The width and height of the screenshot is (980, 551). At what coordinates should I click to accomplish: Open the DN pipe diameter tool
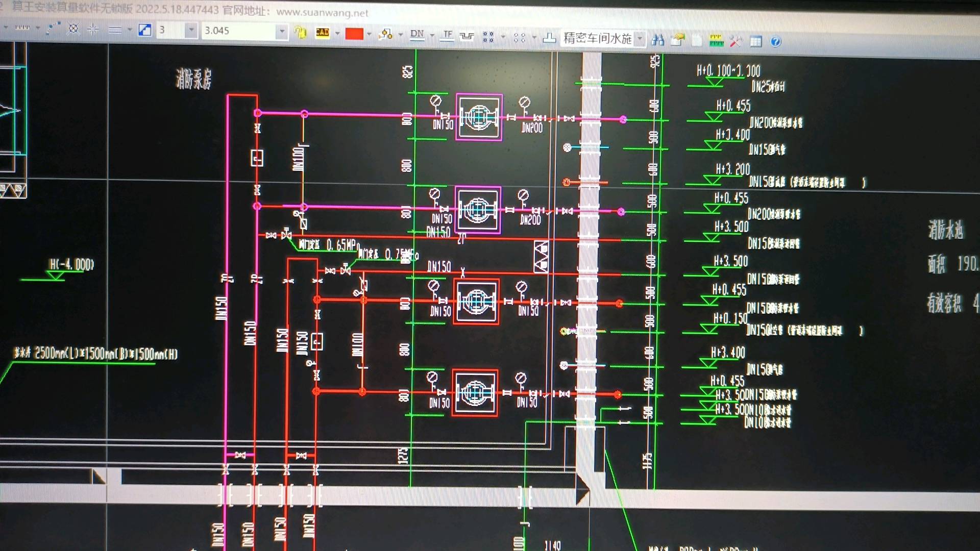[x=417, y=35]
